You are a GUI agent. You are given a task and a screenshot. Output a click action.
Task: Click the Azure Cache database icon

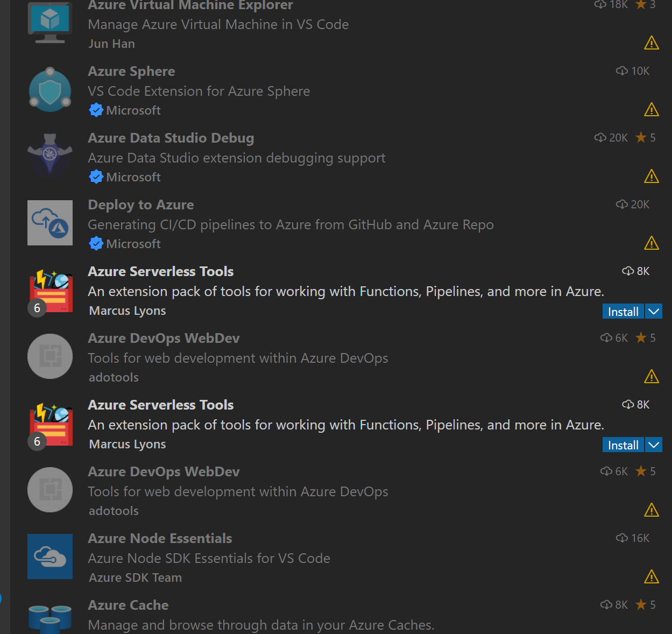click(x=49, y=620)
